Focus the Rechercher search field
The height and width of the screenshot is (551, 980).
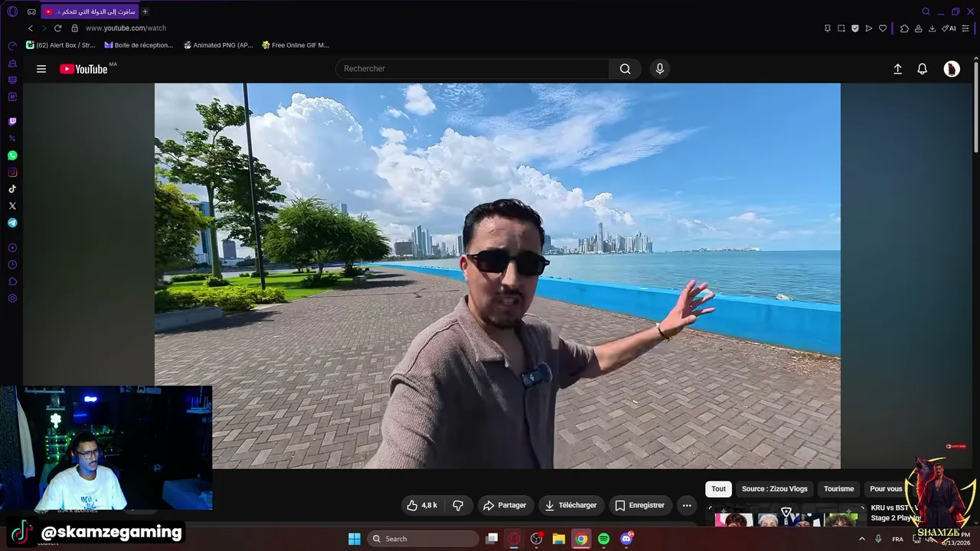pos(472,69)
